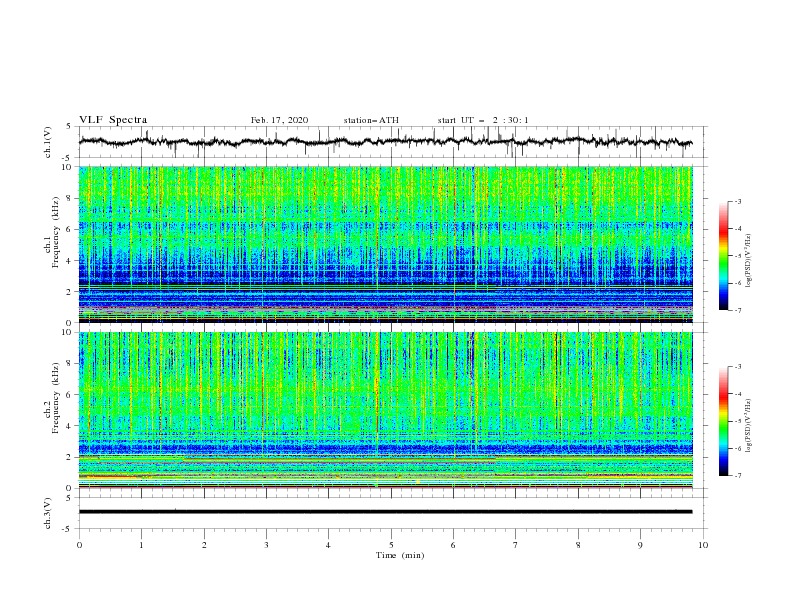Click the ch.2 log(PSD) colorbar label
The width and height of the screenshot is (792, 612).
748,426
